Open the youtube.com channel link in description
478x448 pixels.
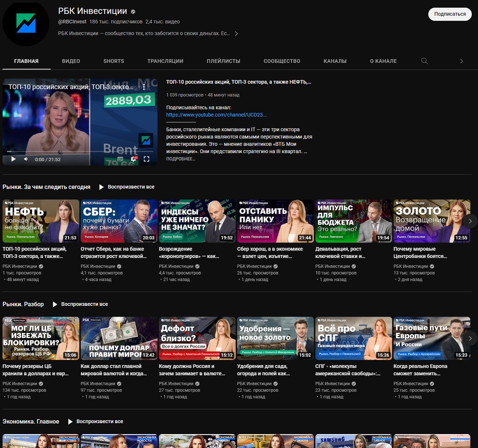click(216, 115)
